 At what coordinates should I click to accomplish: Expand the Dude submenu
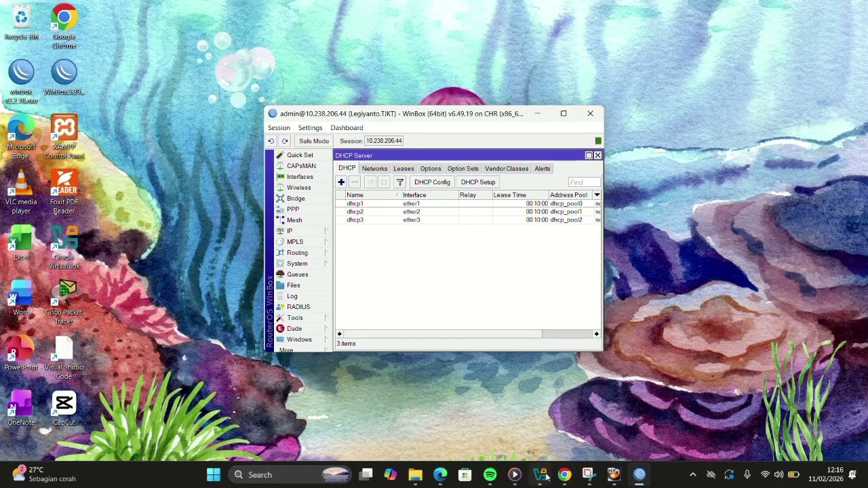[326, 329]
